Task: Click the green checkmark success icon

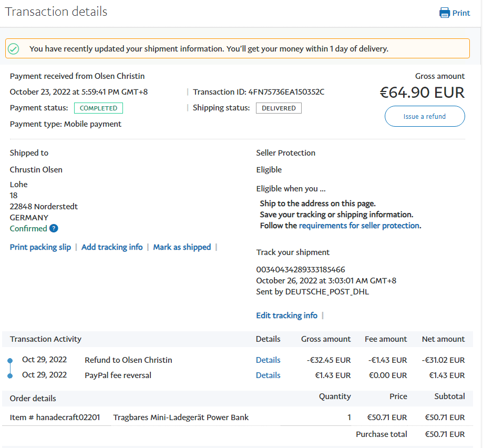Action: coord(14,49)
